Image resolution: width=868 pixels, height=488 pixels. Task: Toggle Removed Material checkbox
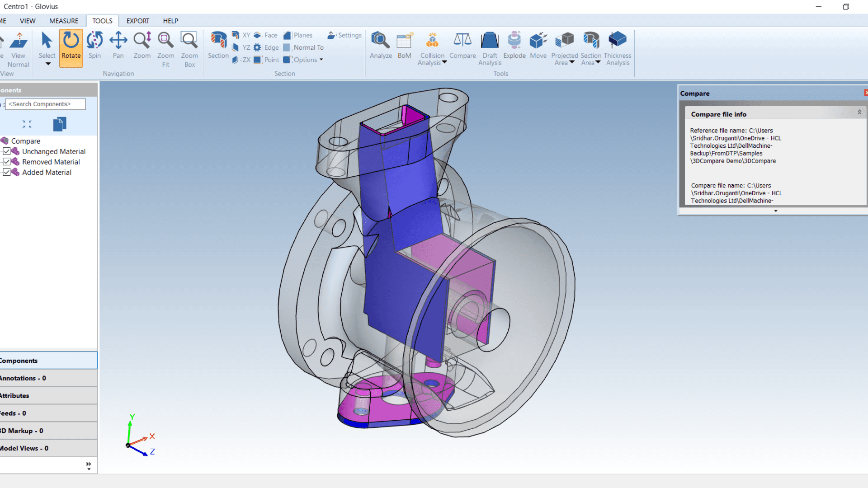click(x=7, y=162)
